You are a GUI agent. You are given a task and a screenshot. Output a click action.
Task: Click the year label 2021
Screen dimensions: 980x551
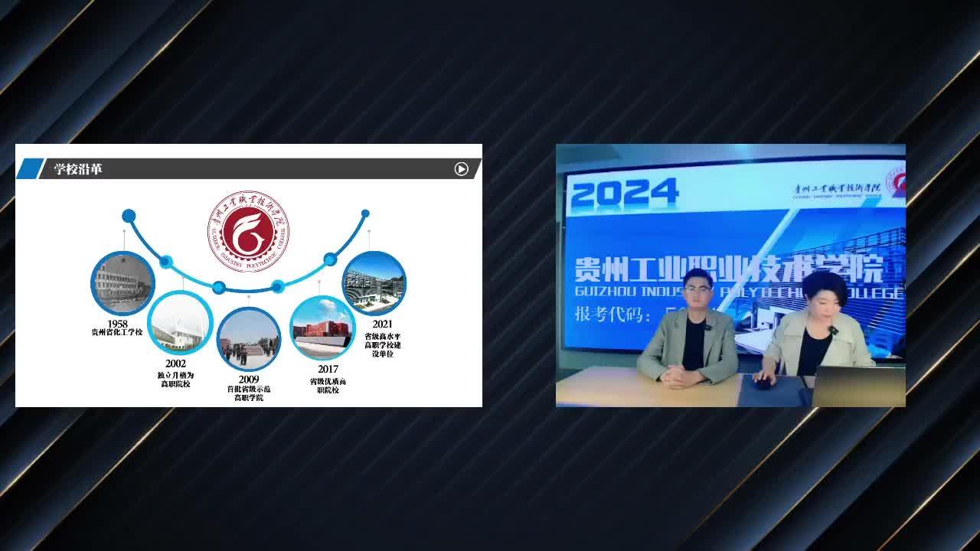pos(383,324)
